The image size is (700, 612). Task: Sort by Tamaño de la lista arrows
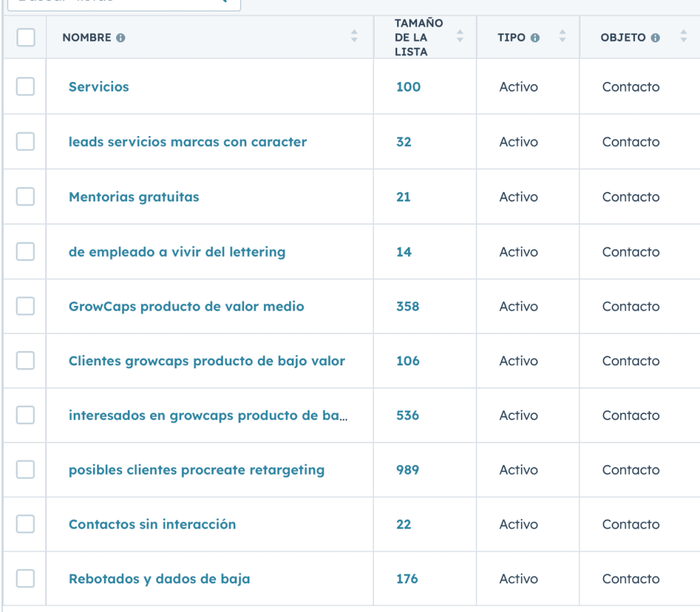coord(460,36)
